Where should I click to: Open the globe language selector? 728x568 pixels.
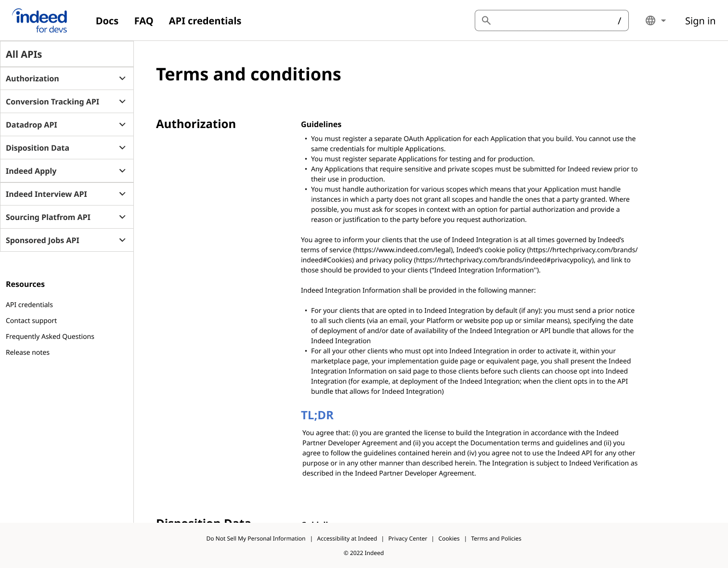(655, 21)
